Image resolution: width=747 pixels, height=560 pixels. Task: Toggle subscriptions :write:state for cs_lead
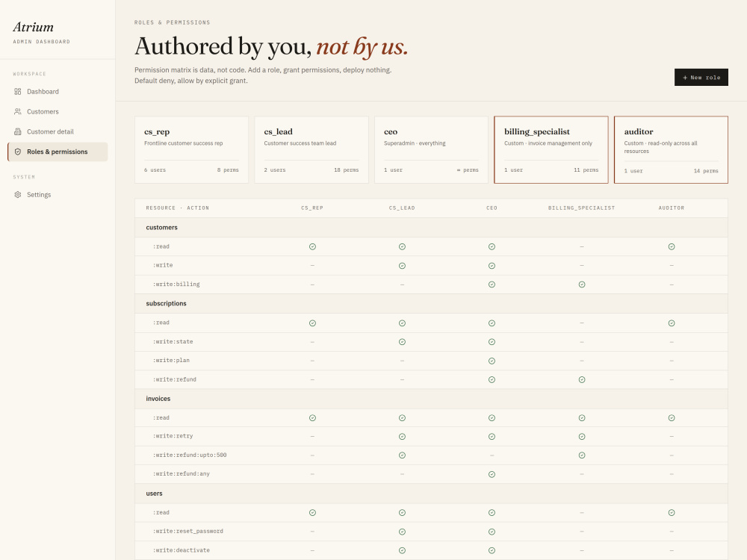[x=402, y=342]
